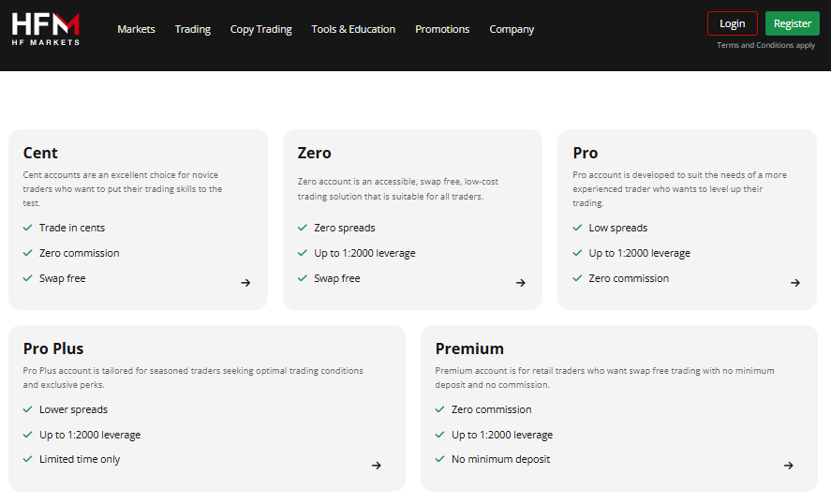Click the green Register button
Screen dimensions: 831x504
coord(793,23)
